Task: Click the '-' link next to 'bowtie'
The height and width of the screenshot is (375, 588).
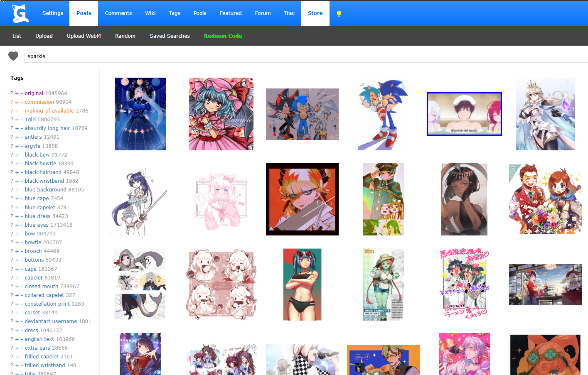Action: 22,243
